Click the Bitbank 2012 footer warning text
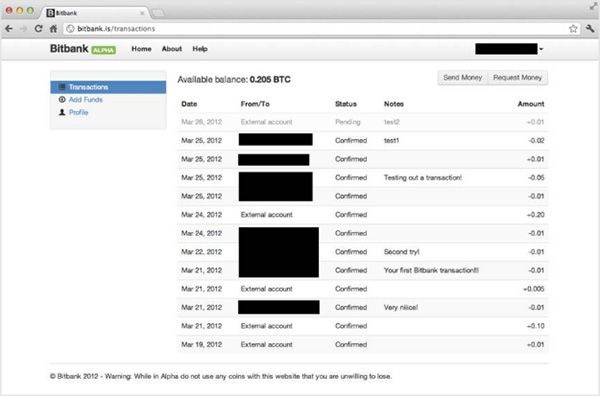This screenshot has height=396, width=600. click(221, 376)
